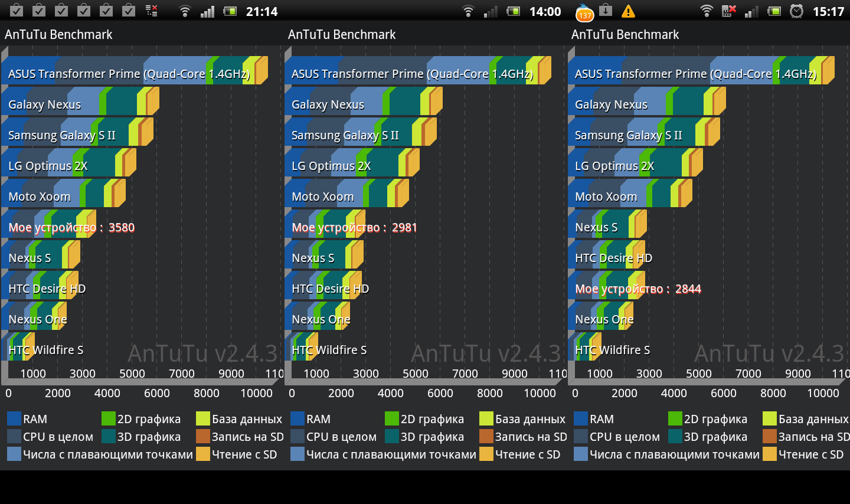Tap the battery icon next to the 21:14 clock

point(230,11)
